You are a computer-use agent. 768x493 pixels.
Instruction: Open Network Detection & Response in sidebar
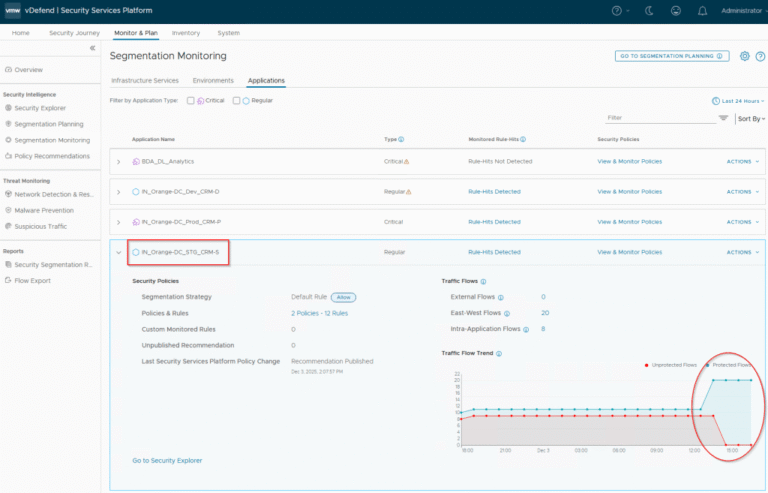tap(54, 194)
